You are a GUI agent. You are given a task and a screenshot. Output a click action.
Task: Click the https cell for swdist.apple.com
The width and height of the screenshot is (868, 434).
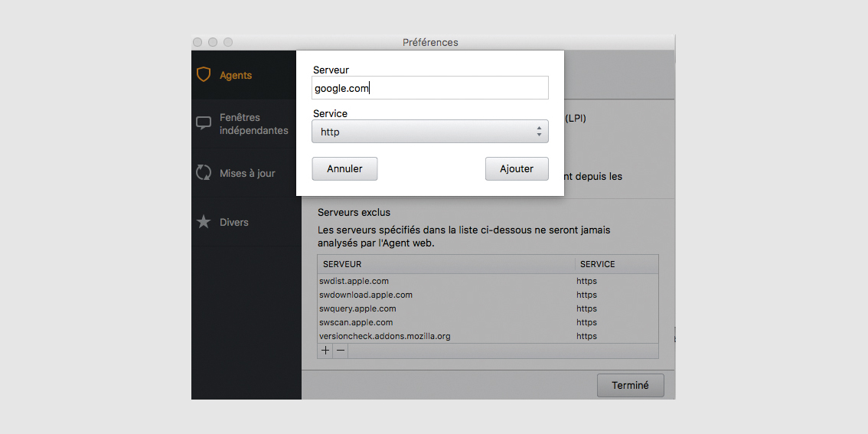587,281
